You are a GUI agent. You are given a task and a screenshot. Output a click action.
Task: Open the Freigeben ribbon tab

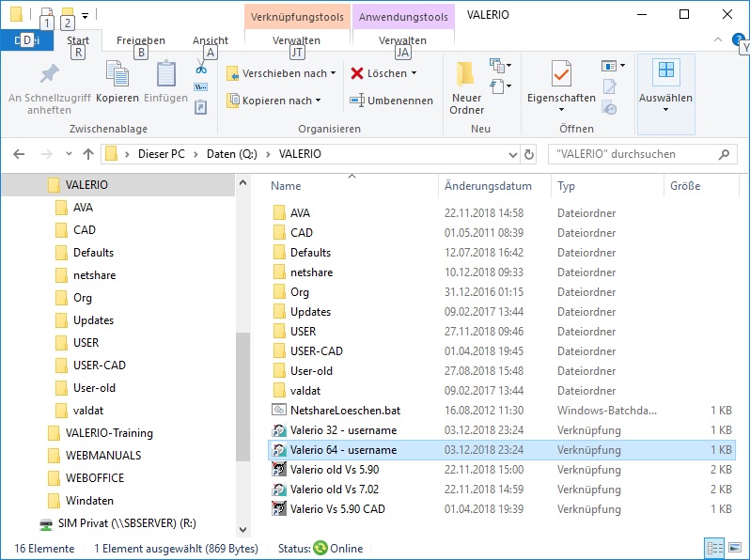click(x=141, y=40)
